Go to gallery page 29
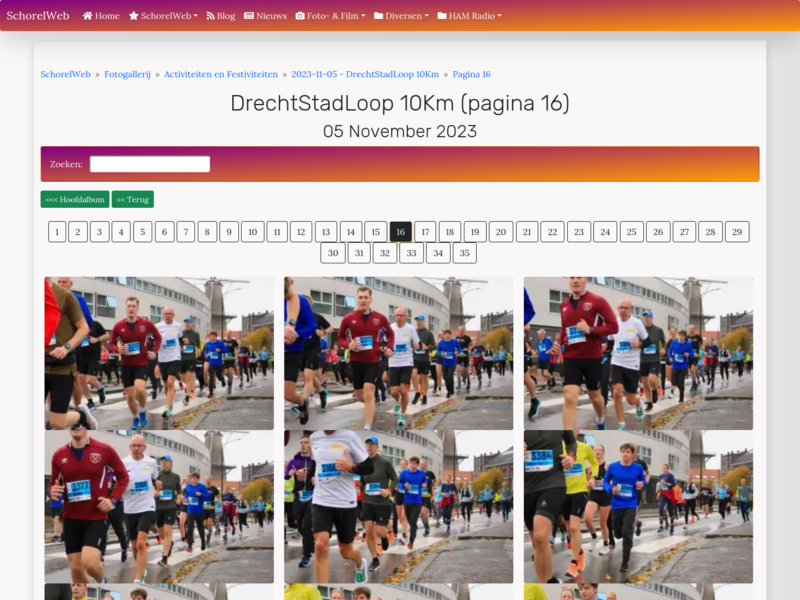800x600 pixels. [737, 232]
